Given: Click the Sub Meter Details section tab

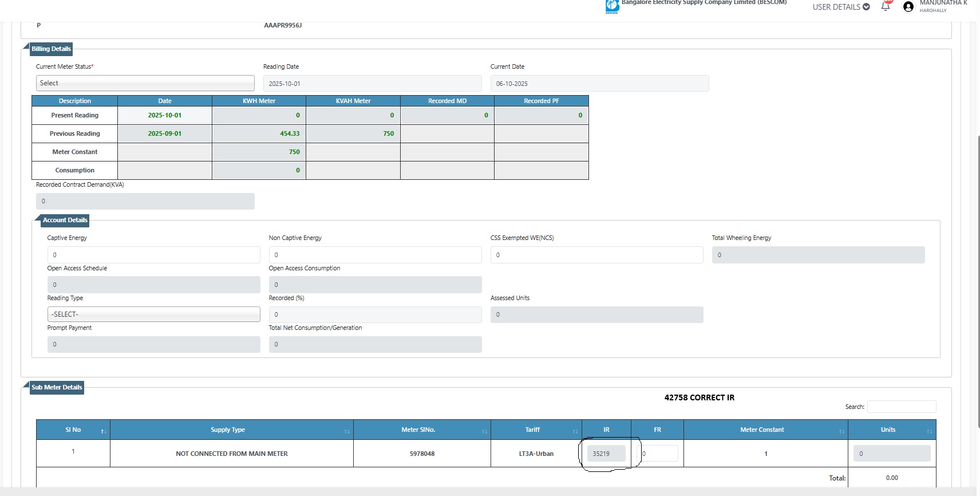Looking at the screenshot, I should [x=57, y=388].
